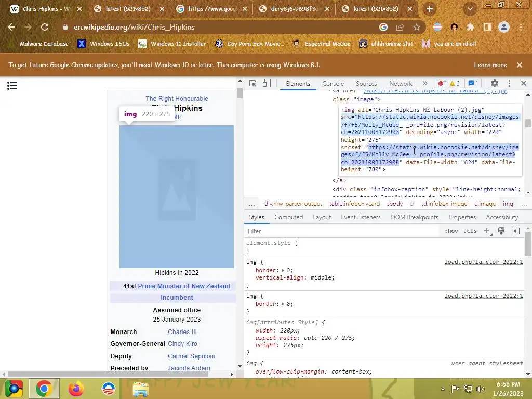Show hidden system tray icons arrow
The height and width of the screenshot is (399, 532).
[443, 389]
